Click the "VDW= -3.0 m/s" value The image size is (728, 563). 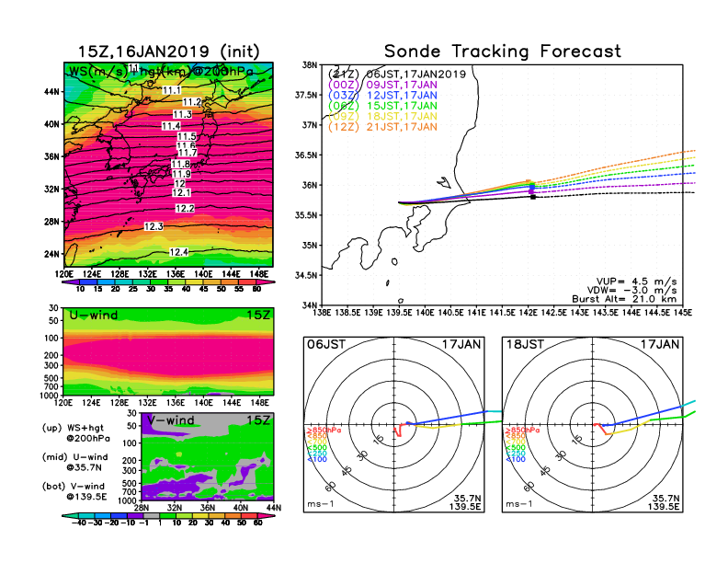click(631, 291)
